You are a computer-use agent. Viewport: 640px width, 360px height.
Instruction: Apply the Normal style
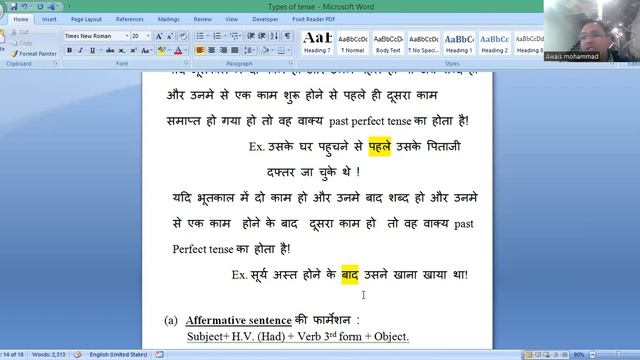[353, 43]
